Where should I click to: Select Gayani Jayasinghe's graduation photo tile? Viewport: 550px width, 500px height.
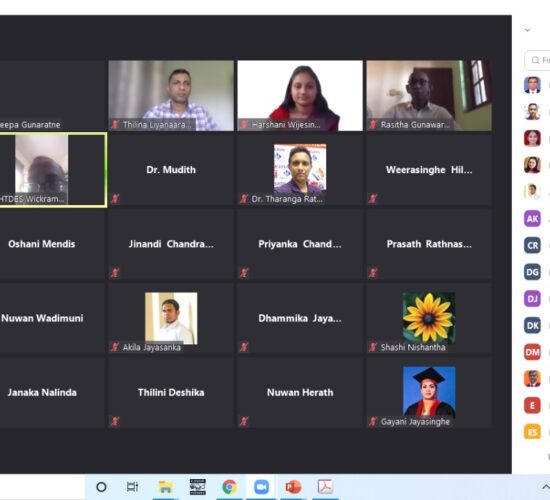point(429,393)
